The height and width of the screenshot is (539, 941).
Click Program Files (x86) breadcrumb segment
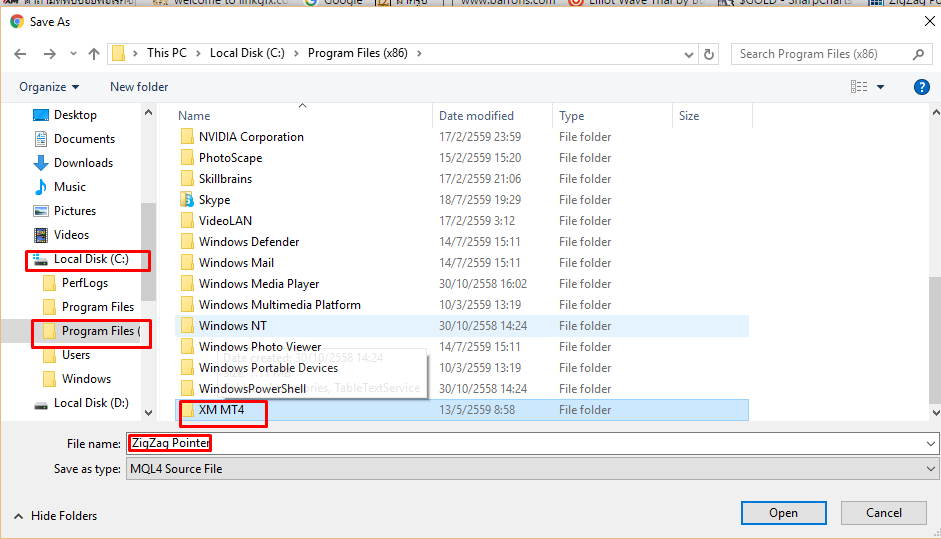pos(358,53)
